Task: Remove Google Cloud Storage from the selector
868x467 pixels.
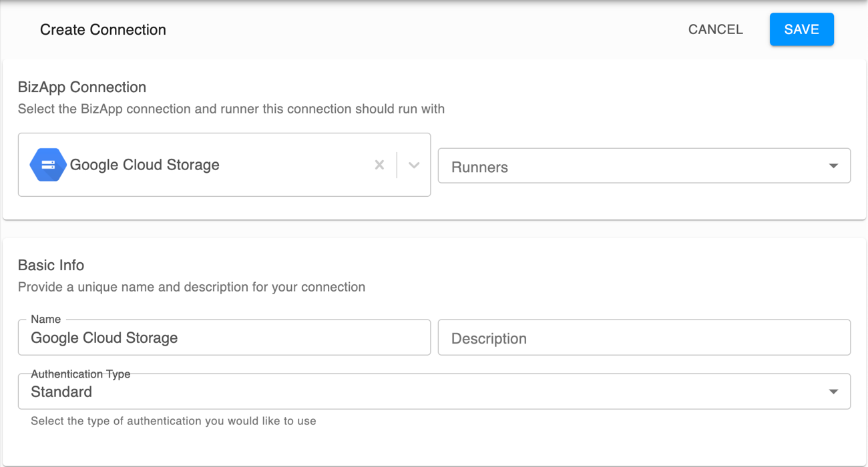Action: coord(379,164)
